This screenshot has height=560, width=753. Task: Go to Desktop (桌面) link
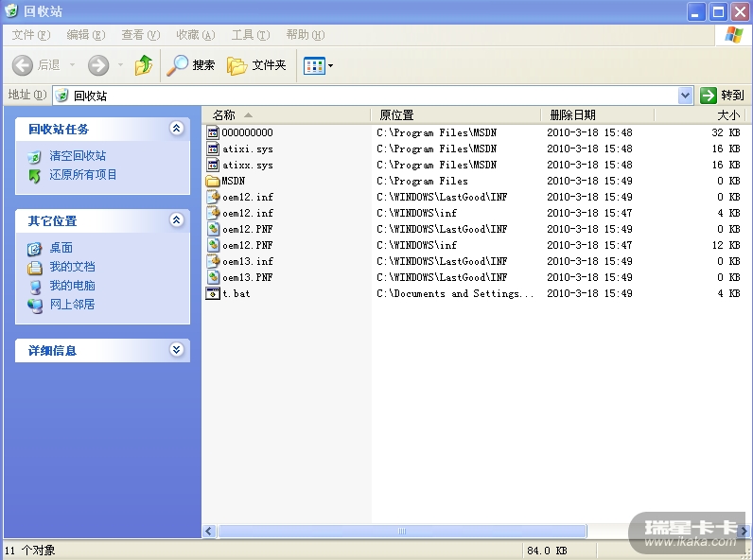click(x=61, y=248)
